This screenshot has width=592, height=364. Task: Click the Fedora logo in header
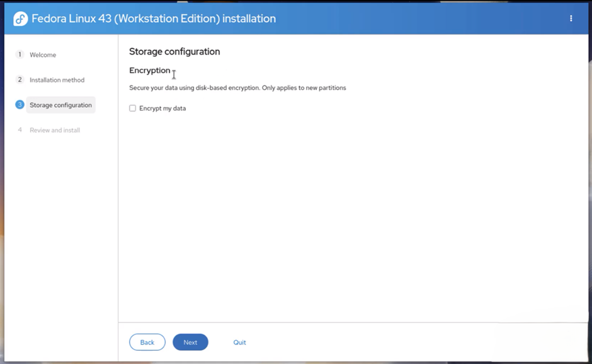(x=21, y=19)
